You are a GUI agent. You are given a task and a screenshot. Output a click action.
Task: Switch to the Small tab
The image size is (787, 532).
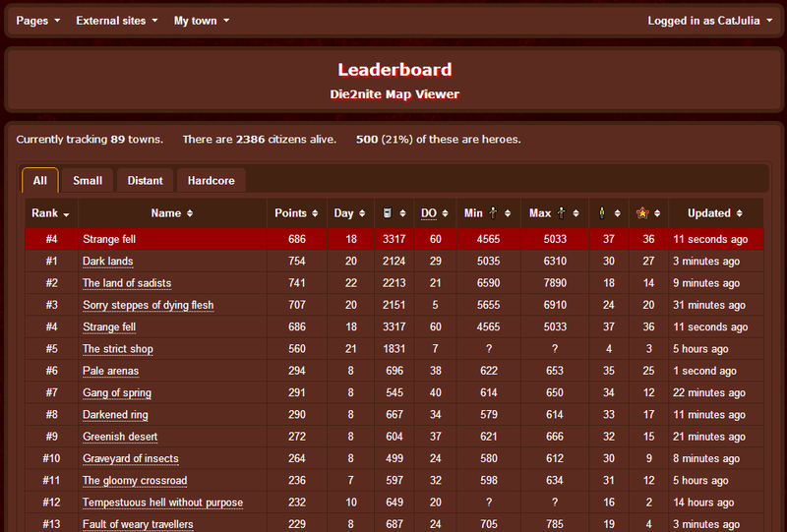pos(88,181)
